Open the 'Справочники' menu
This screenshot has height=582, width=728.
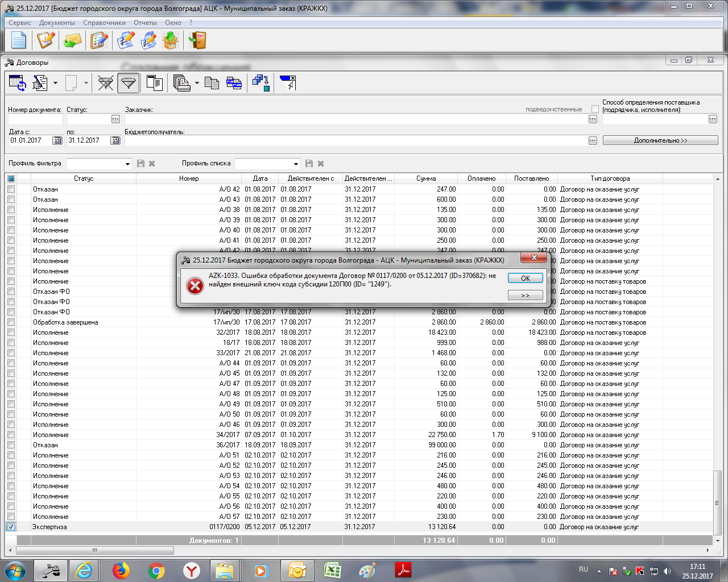[104, 23]
